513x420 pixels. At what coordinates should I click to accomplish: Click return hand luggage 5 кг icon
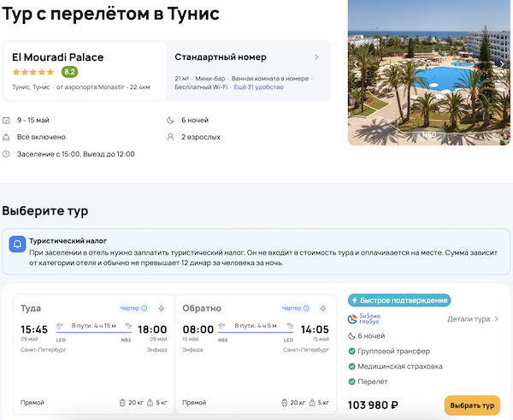click(313, 402)
